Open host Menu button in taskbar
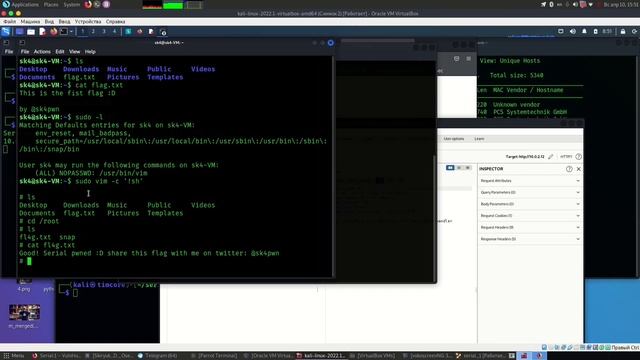The image size is (640, 360). click(x=14, y=356)
